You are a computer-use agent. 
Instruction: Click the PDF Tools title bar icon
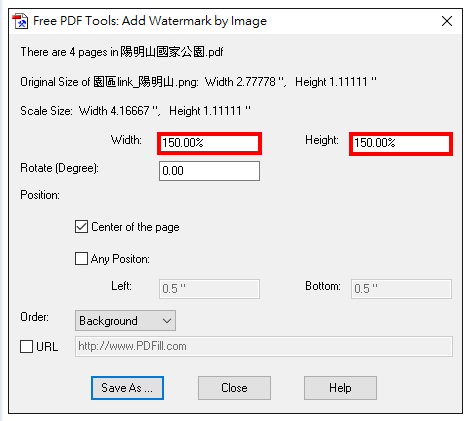coord(20,21)
